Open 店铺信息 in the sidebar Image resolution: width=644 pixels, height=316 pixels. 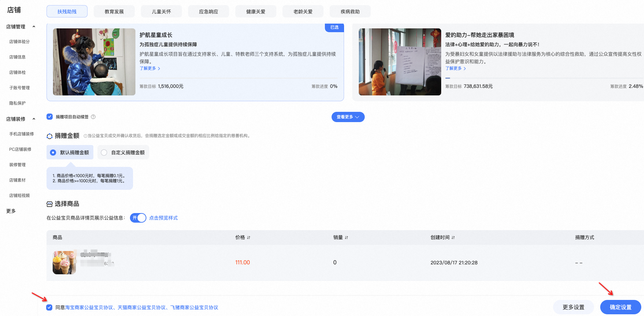point(17,57)
